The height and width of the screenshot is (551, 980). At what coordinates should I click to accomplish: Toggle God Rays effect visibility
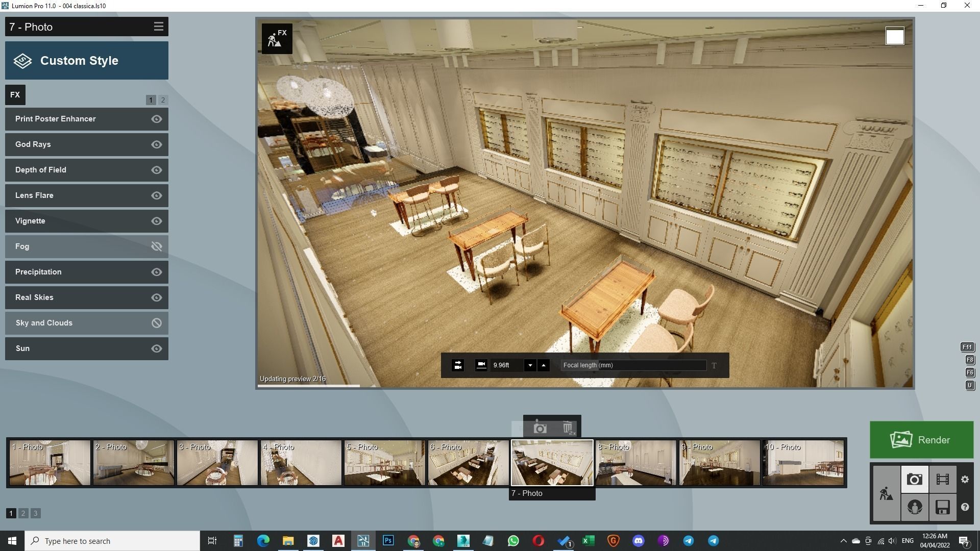click(x=157, y=144)
